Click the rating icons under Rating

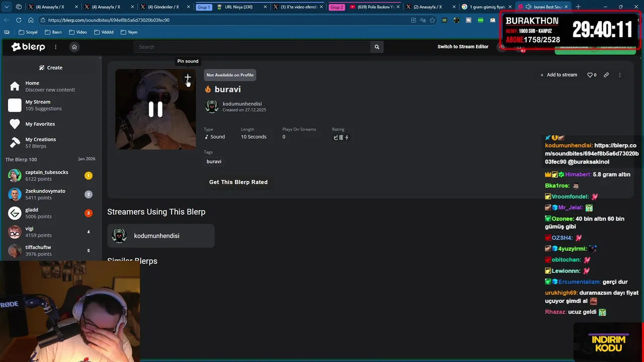click(x=341, y=137)
